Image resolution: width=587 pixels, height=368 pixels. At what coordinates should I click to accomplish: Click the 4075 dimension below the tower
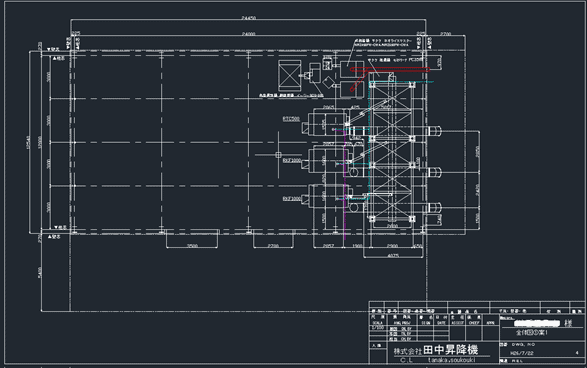click(x=393, y=256)
